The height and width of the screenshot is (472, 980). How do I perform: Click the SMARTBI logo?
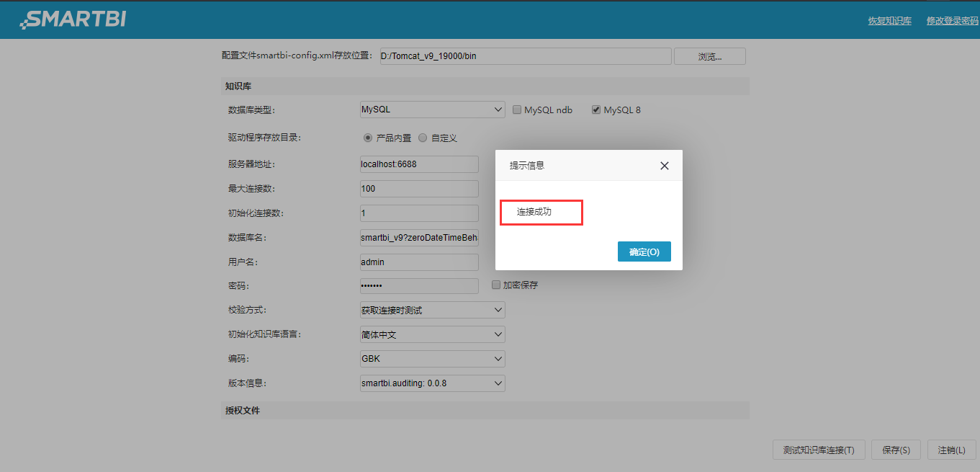tap(73, 19)
